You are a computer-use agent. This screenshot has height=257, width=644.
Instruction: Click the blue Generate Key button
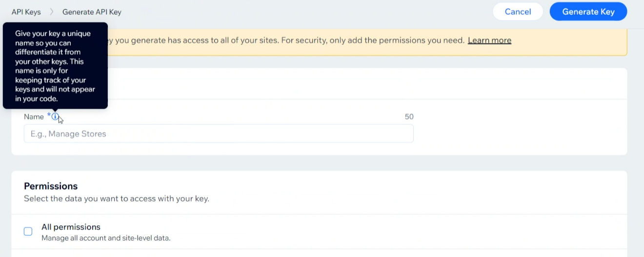pos(588,12)
